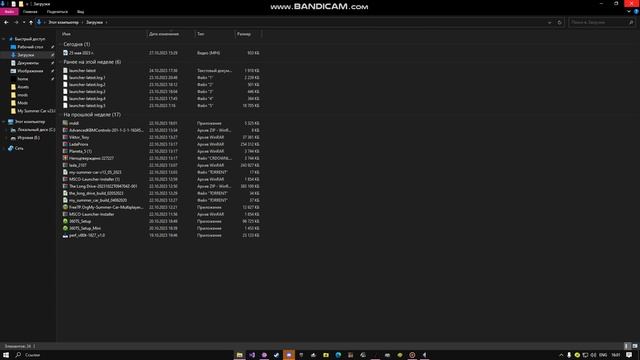Open the Вид ribbon tab

point(80,12)
